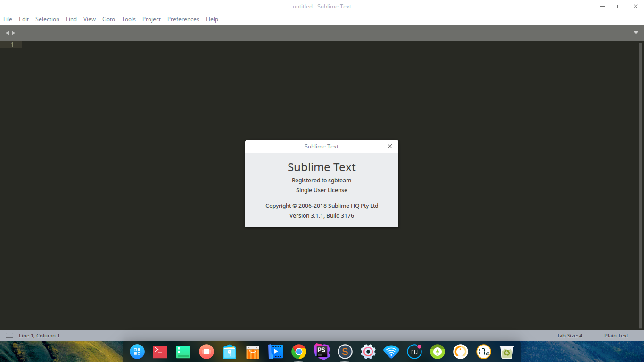Launch PhpStorm from the dock

[322, 352]
